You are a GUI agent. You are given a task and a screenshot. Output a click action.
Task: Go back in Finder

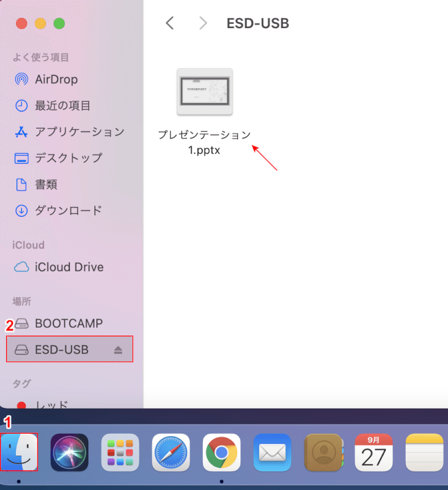pos(170,23)
